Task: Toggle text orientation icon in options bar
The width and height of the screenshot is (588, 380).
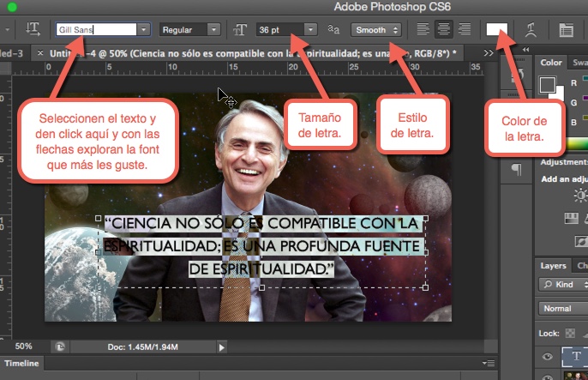Action: pos(34,29)
